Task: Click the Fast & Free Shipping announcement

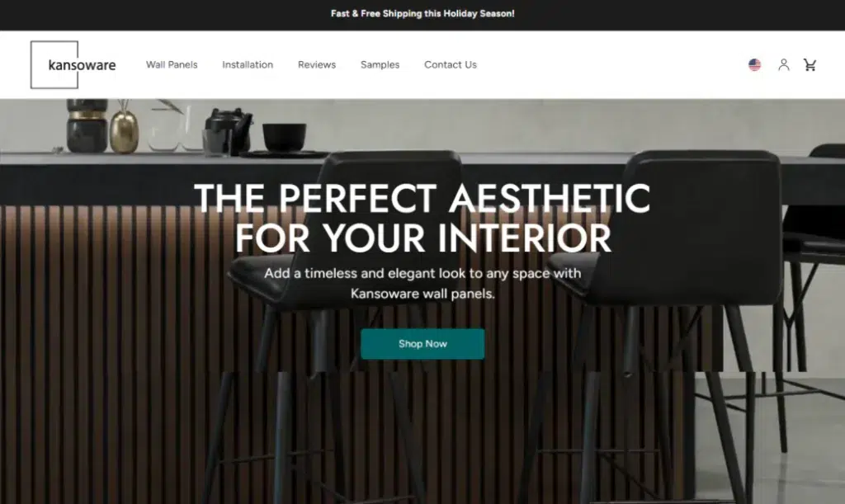Action: (422, 13)
